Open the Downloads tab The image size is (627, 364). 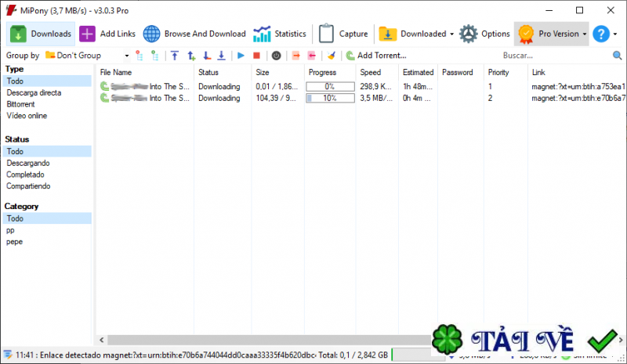[x=41, y=34]
